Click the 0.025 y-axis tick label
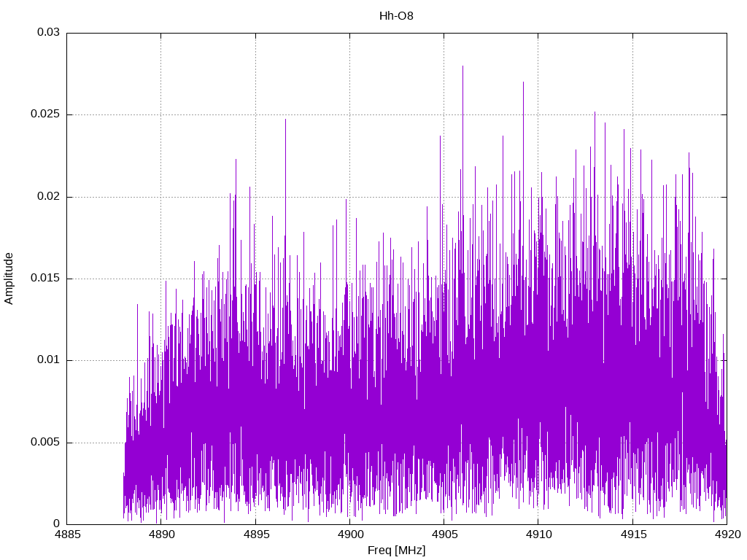The image size is (747, 560). [x=45, y=114]
